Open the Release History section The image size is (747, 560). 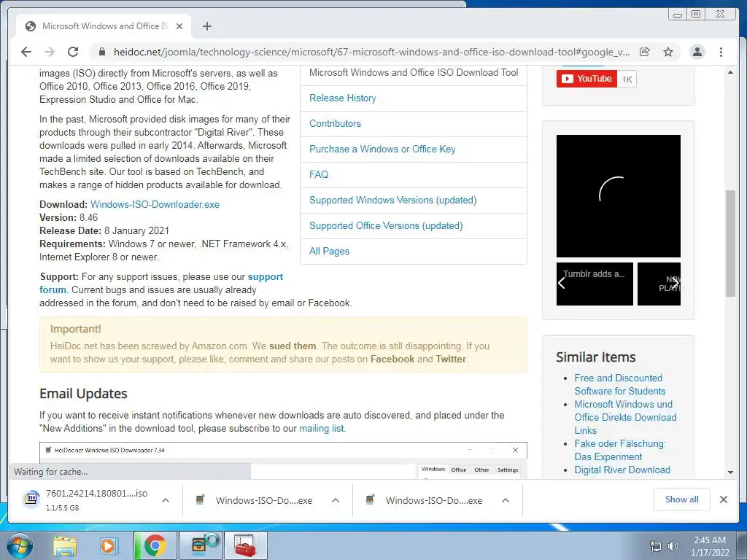343,98
